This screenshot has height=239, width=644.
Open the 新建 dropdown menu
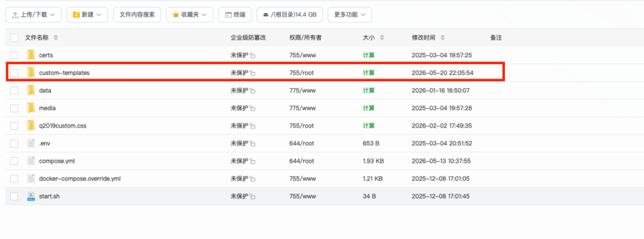pos(87,15)
